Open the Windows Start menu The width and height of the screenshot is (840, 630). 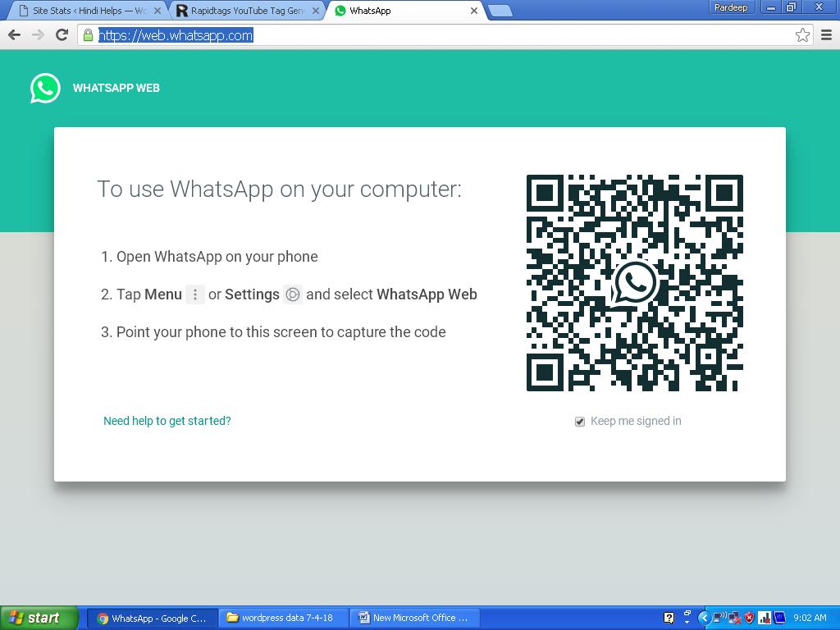coord(39,619)
